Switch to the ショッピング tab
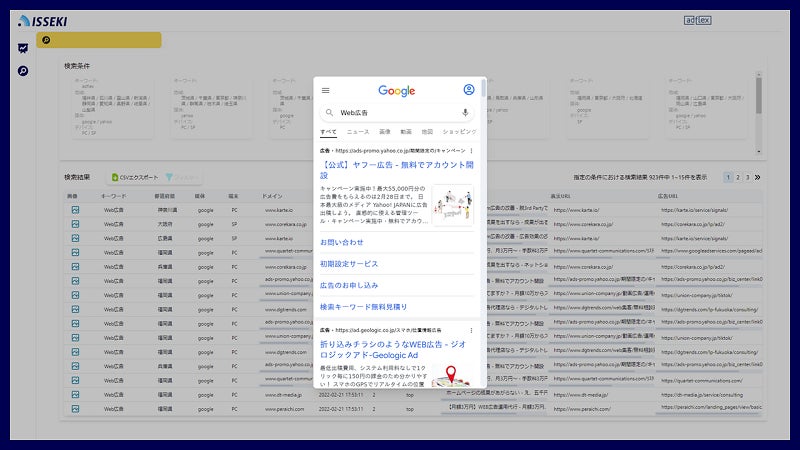Image resolution: width=800 pixels, height=450 pixels. (x=459, y=132)
